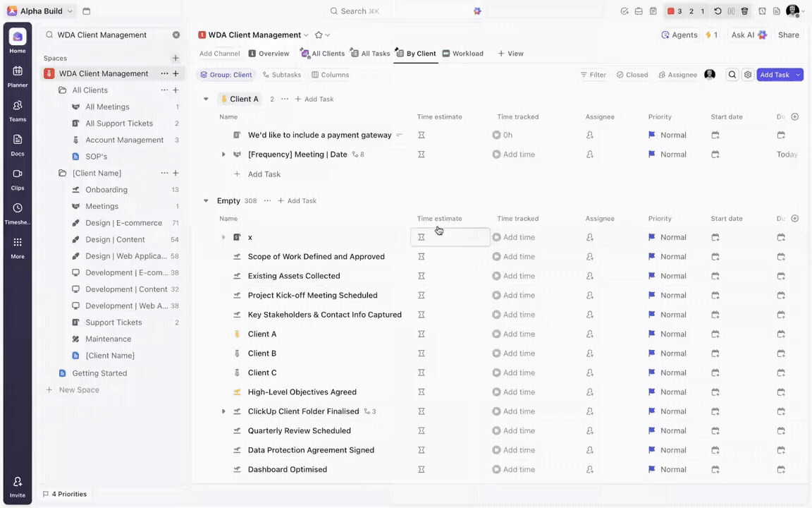This screenshot has height=508, width=812.
Task: Switch to the Workload view tab
Action: click(467, 53)
